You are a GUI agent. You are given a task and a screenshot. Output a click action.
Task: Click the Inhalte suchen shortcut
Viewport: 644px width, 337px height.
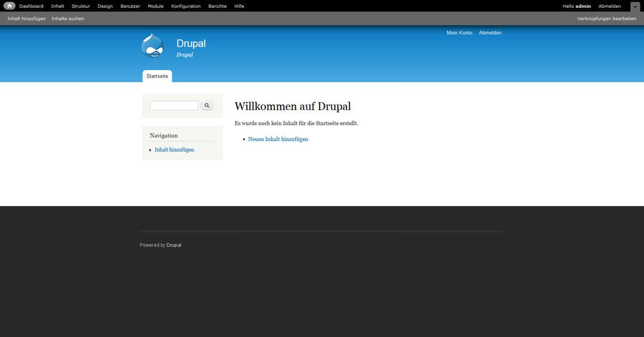coord(68,19)
